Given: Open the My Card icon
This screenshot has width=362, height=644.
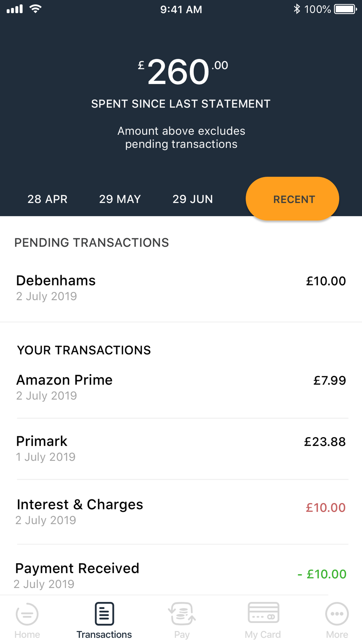Looking at the screenshot, I should click(263, 612).
